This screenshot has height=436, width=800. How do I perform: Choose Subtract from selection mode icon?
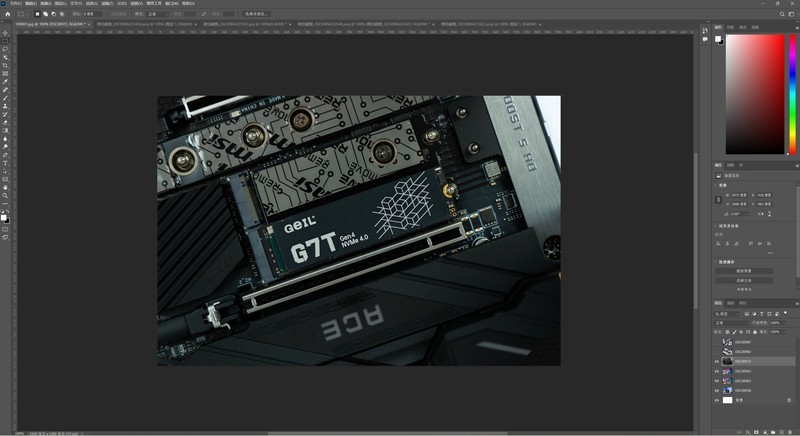(54, 14)
